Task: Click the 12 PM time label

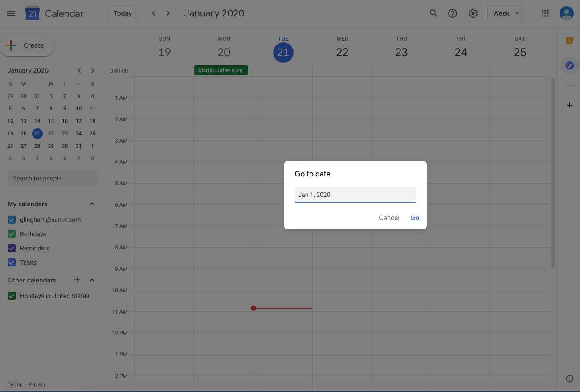Action: (x=120, y=333)
